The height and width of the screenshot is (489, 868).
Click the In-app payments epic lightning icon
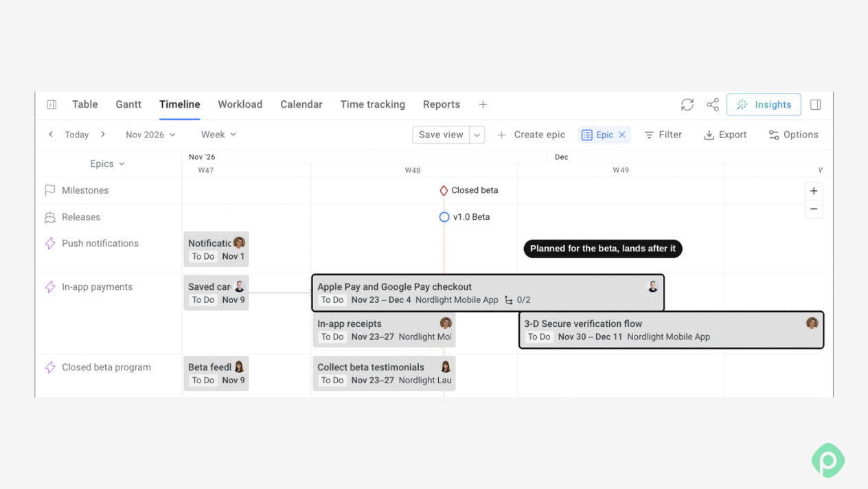50,287
